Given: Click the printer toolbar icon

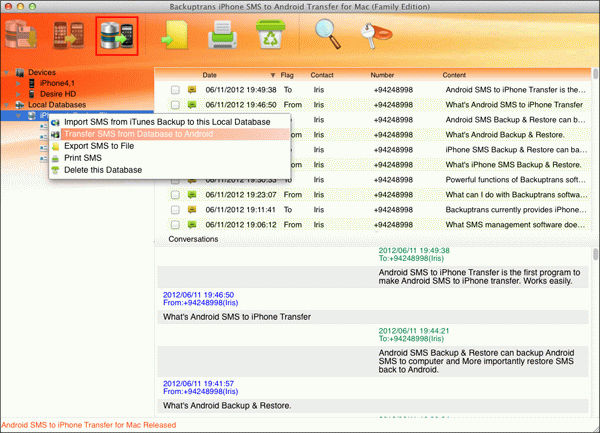Looking at the screenshot, I should pos(222,36).
